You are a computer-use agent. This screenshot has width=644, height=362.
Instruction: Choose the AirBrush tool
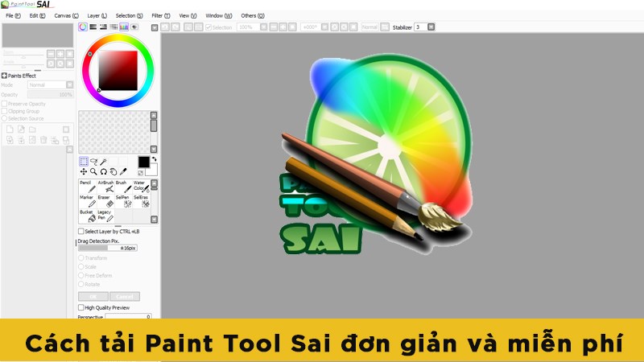pos(105,186)
